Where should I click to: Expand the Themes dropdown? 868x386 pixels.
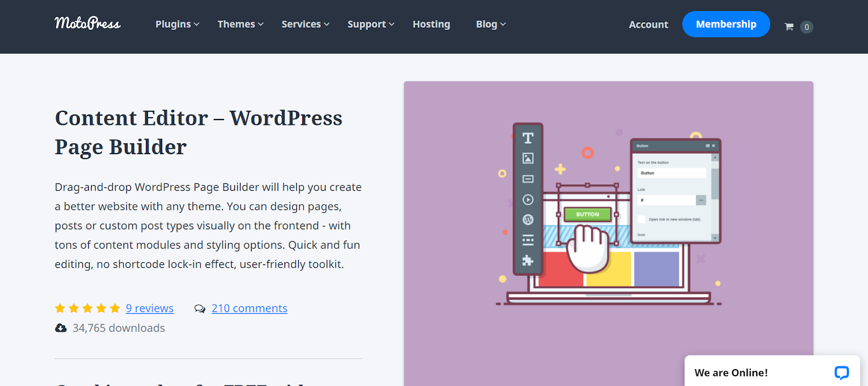click(240, 24)
